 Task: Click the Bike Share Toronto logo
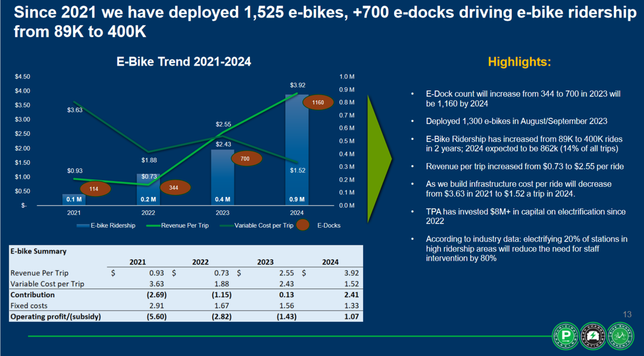point(619,336)
